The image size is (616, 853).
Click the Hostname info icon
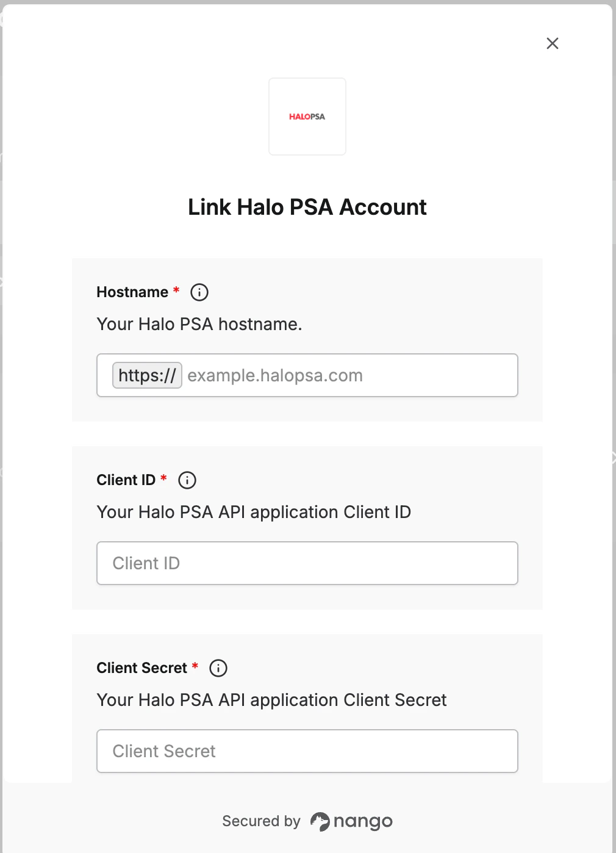click(199, 292)
